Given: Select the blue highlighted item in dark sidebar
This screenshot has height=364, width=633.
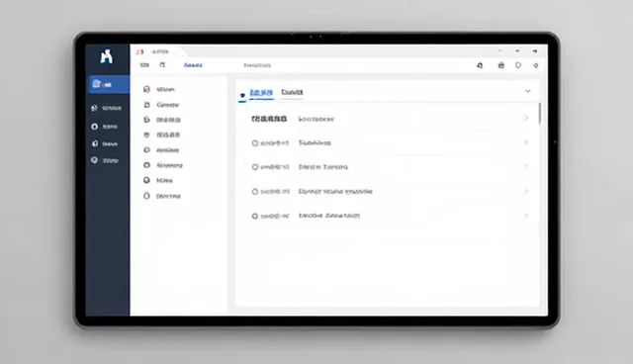Looking at the screenshot, I should (x=110, y=84).
